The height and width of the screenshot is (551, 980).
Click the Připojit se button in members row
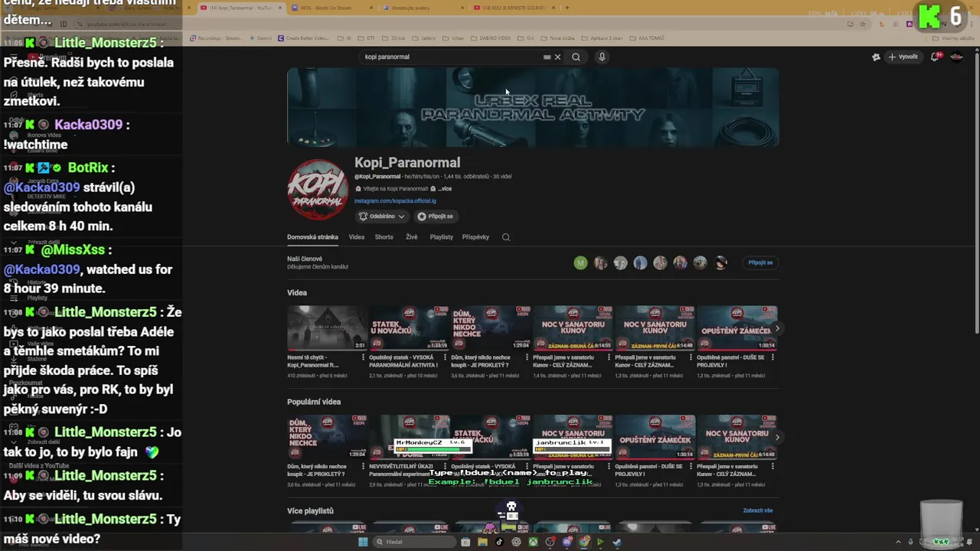click(760, 262)
